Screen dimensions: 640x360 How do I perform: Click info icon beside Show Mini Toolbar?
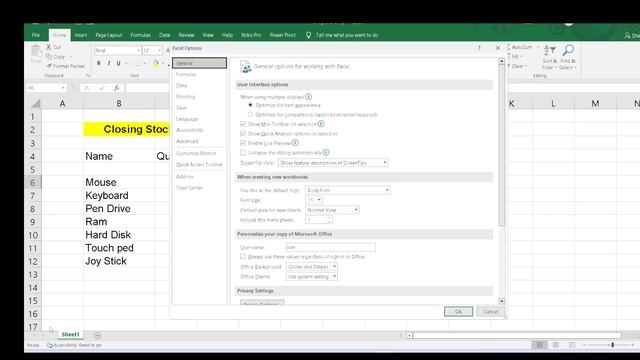(321, 124)
